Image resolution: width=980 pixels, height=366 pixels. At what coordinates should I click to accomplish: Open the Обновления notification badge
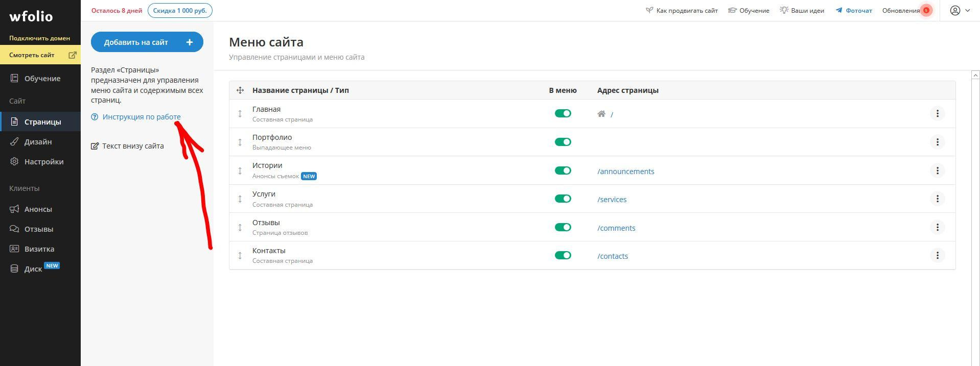pyautogui.click(x=926, y=10)
